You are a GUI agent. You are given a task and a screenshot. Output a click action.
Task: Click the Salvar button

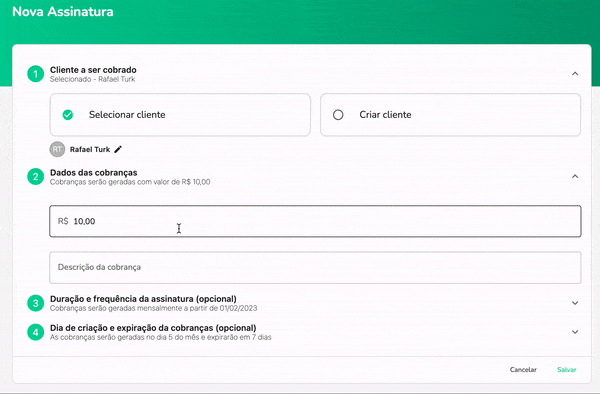(x=567, y=370)
